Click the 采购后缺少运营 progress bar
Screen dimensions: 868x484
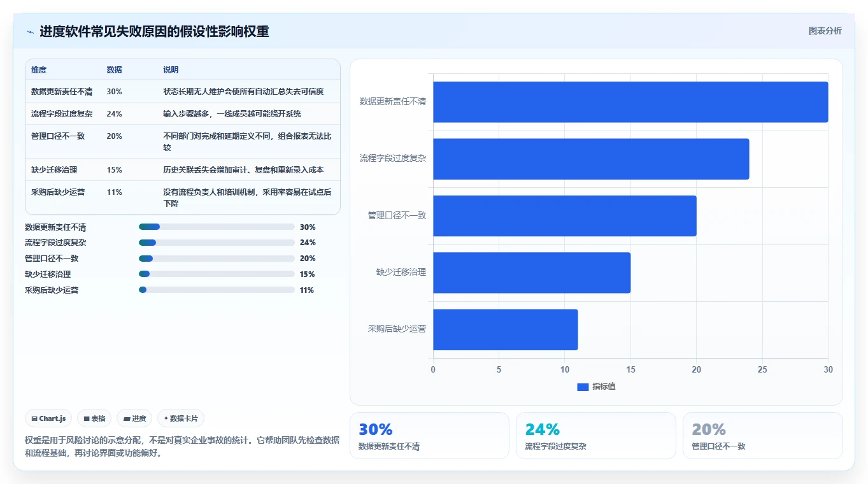(217, 290)
